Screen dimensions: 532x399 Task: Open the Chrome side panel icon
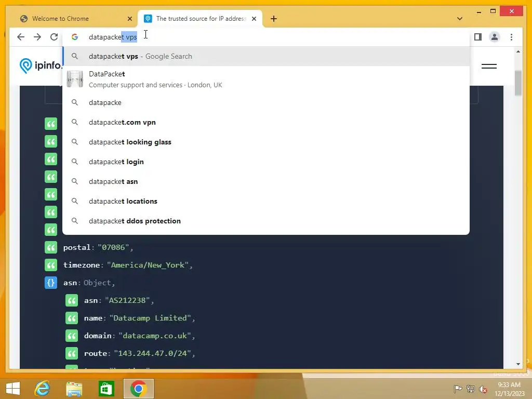coord(478,37)
